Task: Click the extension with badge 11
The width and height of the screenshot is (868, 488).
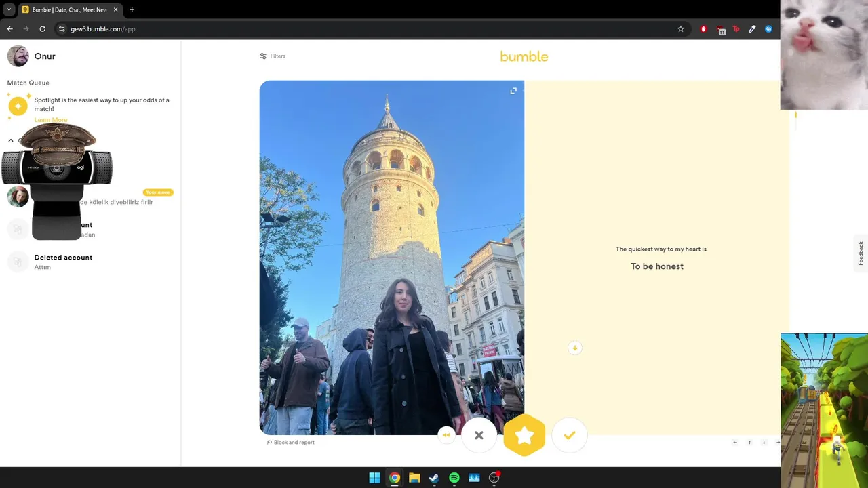Action: [x=721, y=30]
